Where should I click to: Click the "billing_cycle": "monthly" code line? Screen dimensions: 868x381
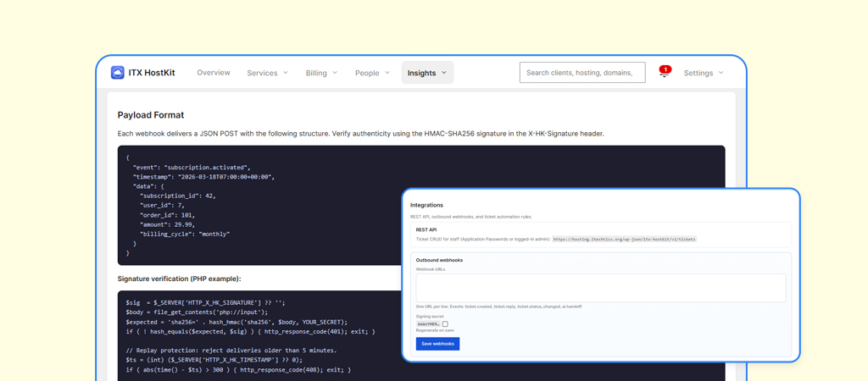click(x=185, y=234)
